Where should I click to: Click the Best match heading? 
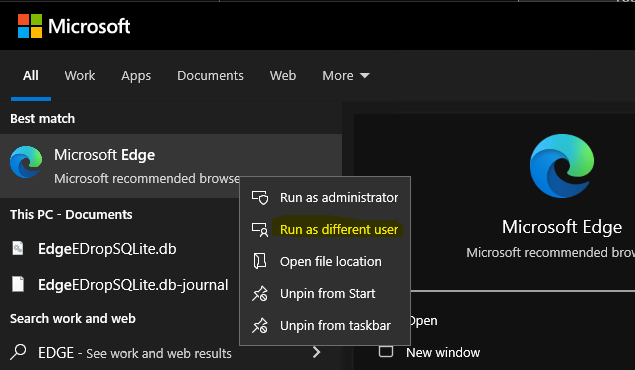click(x=43, y=119)
